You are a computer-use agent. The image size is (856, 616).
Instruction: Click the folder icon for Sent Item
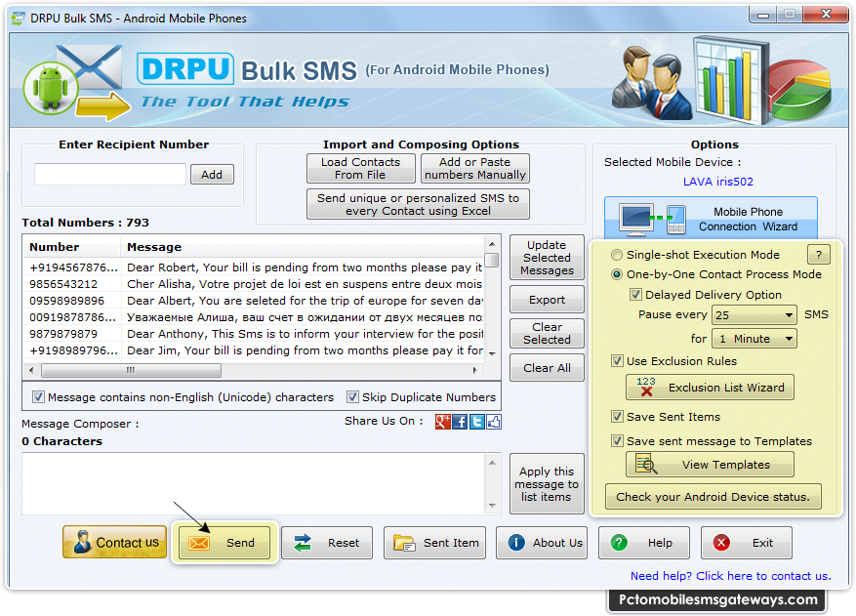coord(404,543)
